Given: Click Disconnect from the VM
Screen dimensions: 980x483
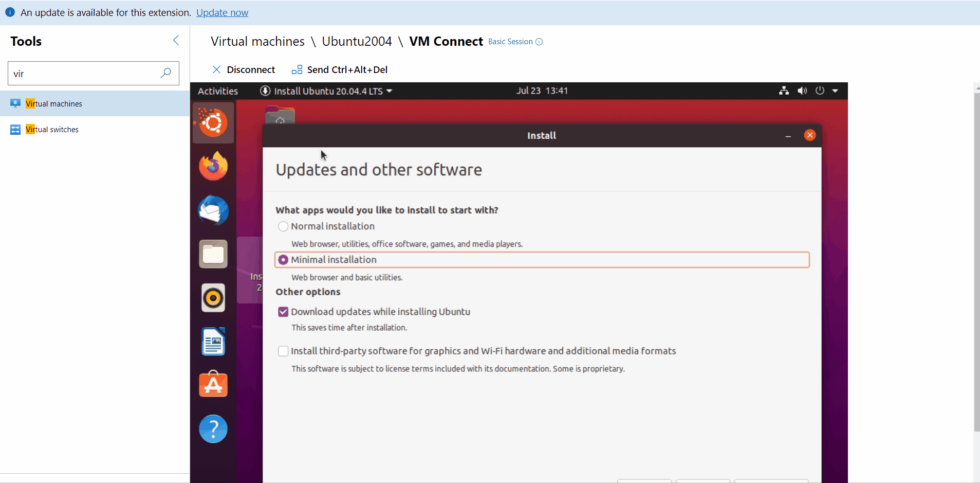Looking at the screenshot, I should click(x=244, y=69).
